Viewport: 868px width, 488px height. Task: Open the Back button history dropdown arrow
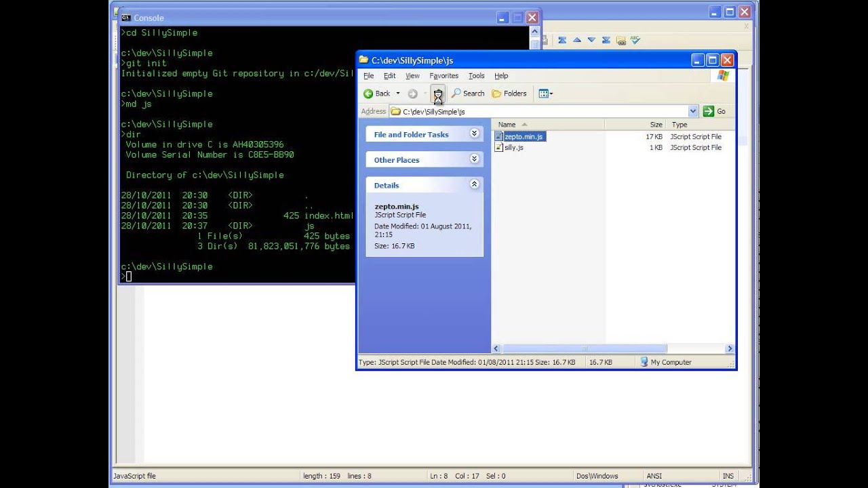pyautogui.click(x=398, y=94)
